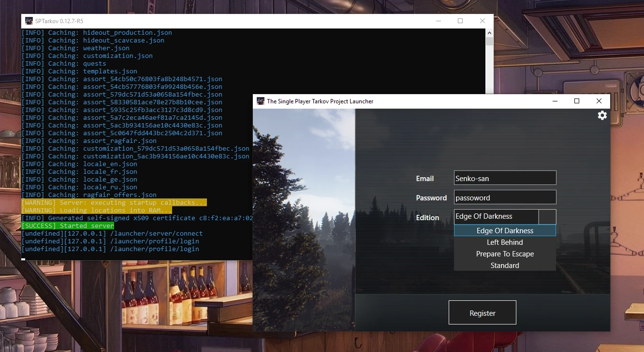Maximize the Tarkov Launcher window
This screenshot has width=644, height=352.
click(577, 101)
